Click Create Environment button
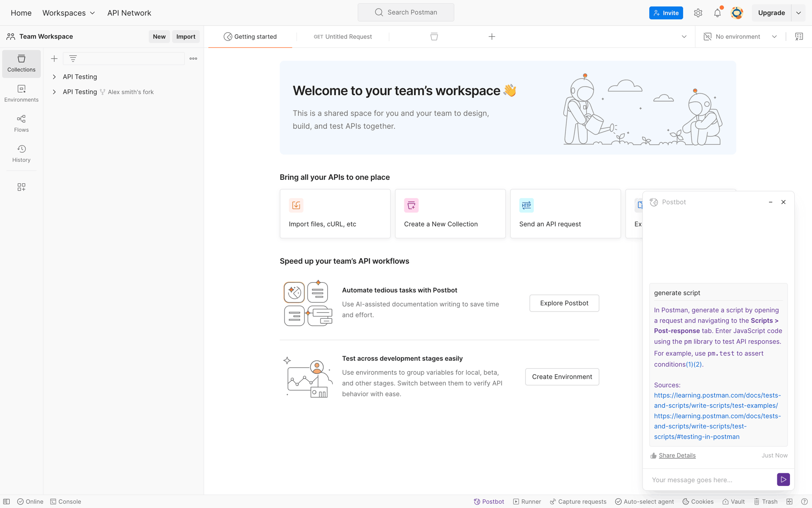The height and width of the screenshot is (508, 812). (x=562, y=377)
